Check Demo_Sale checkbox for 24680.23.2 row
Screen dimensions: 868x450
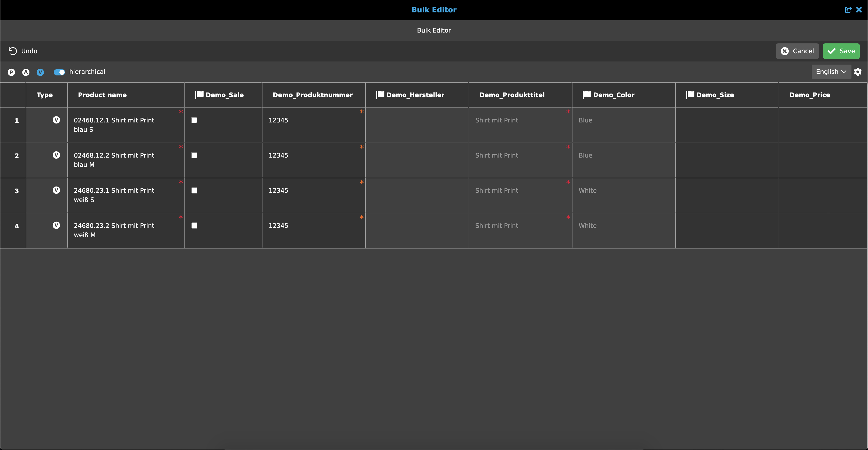click(x=194, y=226)
